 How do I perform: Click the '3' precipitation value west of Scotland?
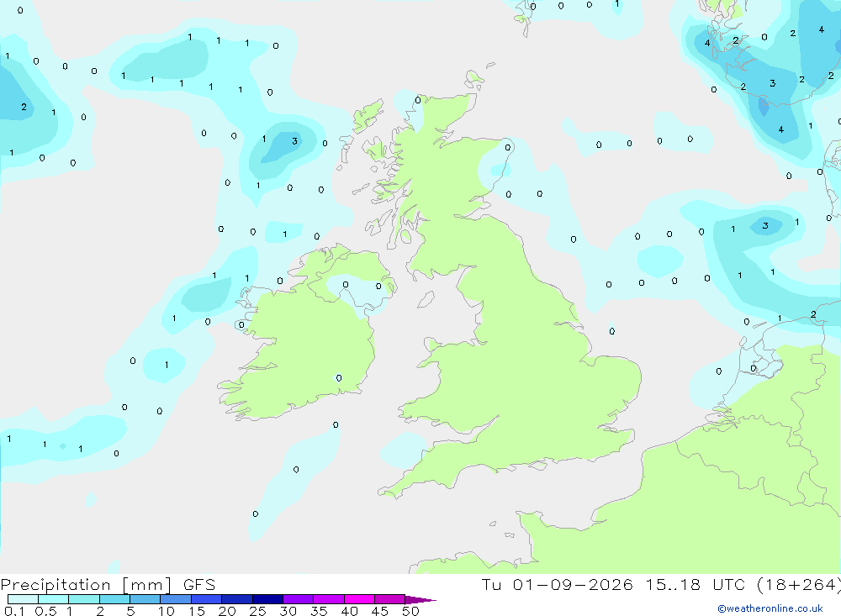click(294, 141)
